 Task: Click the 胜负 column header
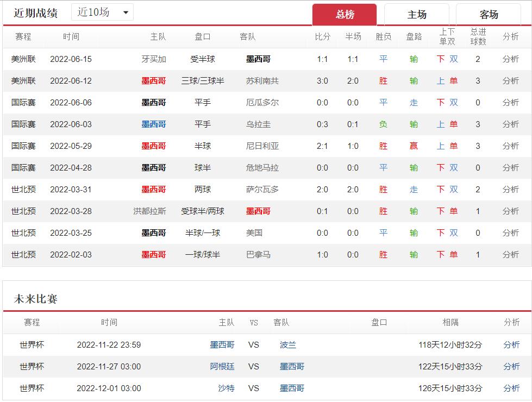(x=384, y=36)
